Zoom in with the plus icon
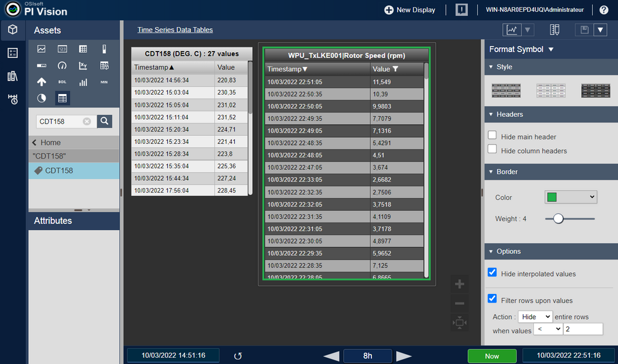The height and width of the screenshot is (364, 618). coord(459,284)
